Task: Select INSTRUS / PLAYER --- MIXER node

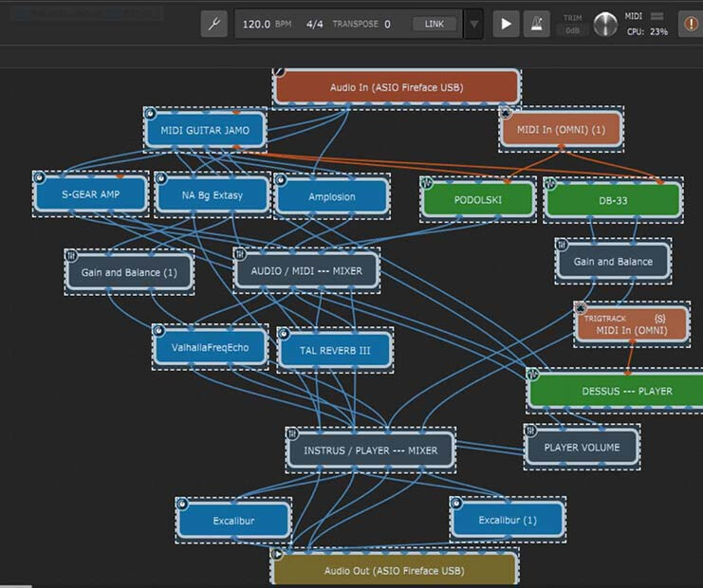Action: coord(370,450)
